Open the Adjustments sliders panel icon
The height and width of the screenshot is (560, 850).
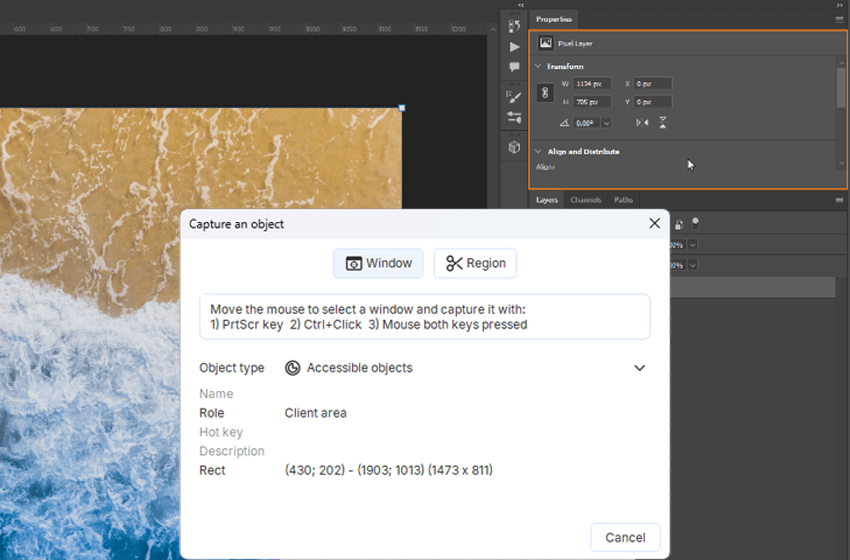tap(514, 117)
